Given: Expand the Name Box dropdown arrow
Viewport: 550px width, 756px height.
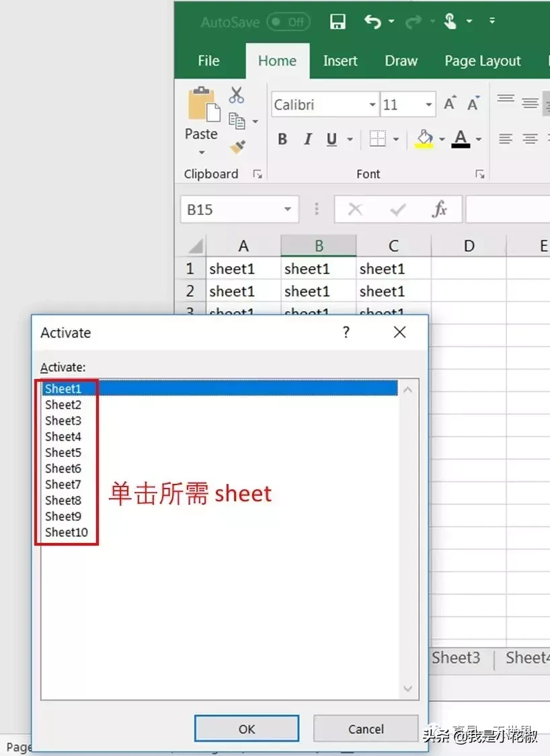Looking at the screenshot, I should 288,209.
